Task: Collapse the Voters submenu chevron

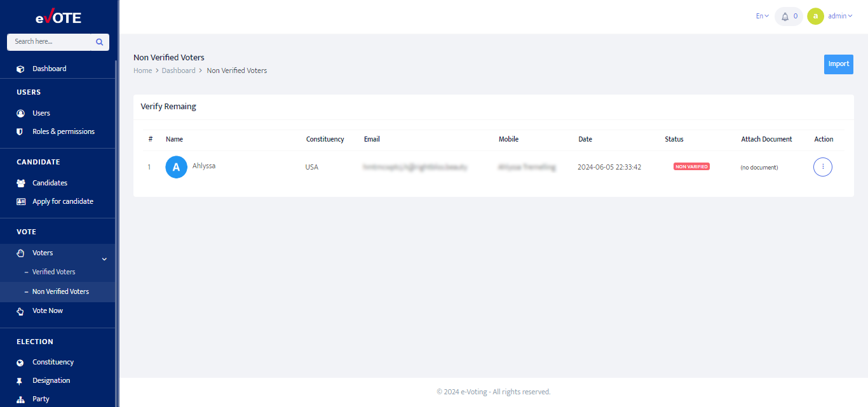Action: [x=104, y=258]
